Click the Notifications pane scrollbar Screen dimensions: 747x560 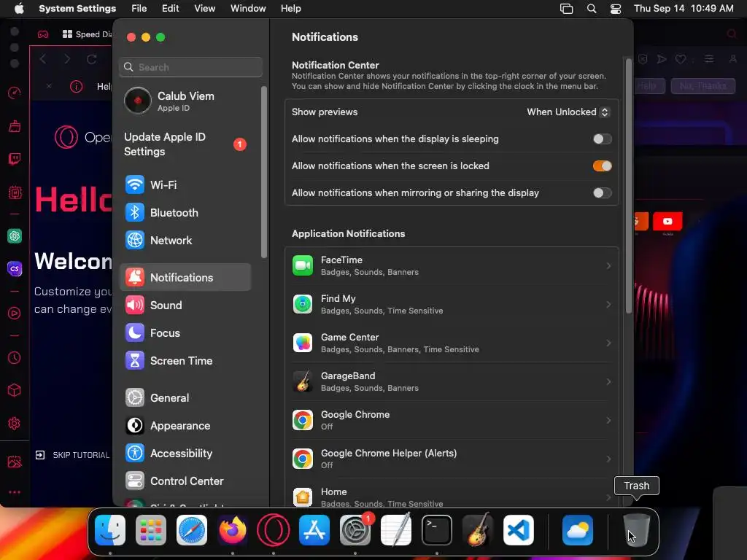[x=628, y=186]
